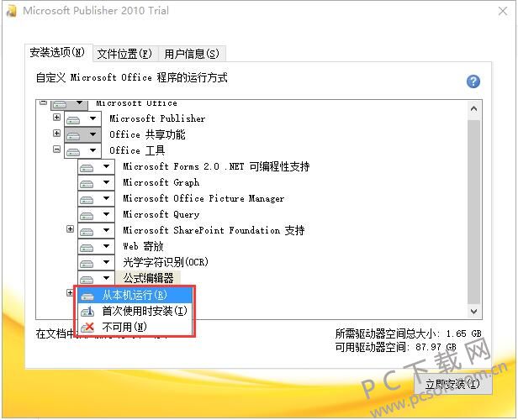518x420 pixels.
Task: Switch to the 用户信息(S) tab
Action: [x=192, y=54]
